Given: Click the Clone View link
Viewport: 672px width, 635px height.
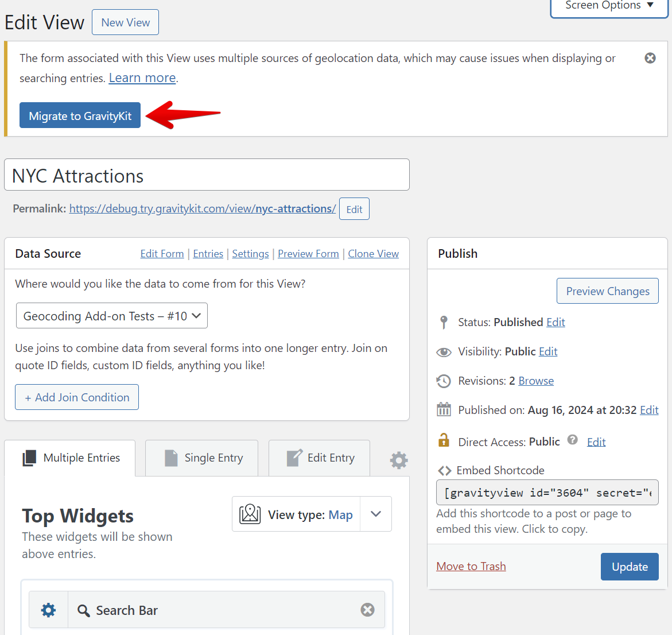Looking at the screenshot, I should pyautogui.click(x=373, y=254).
